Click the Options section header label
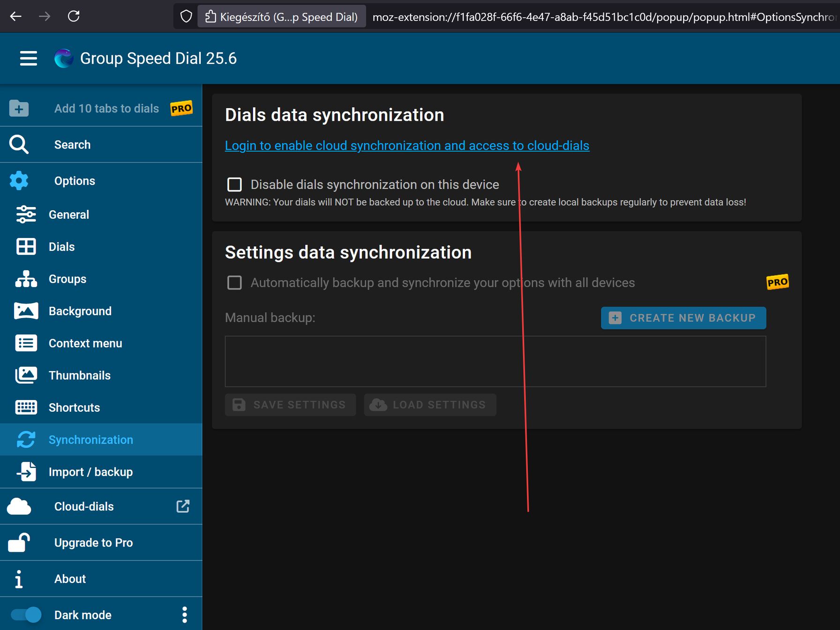The height and width of the screenshot is (630, 840). [x=75, y=181]
